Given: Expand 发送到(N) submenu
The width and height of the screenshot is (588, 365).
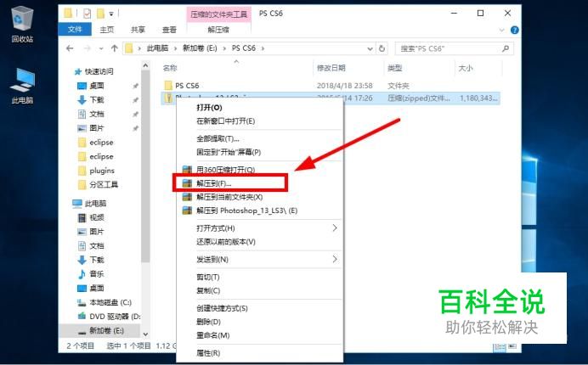Looking at the screenshot, I should click(259, 259).
